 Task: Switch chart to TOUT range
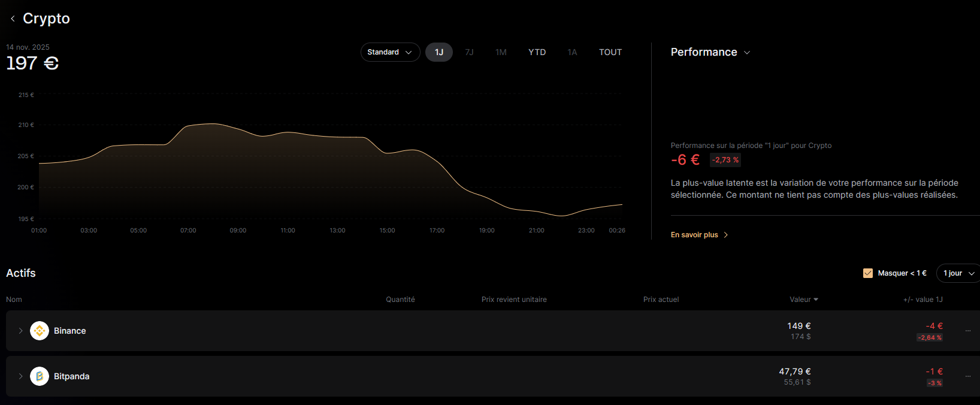610,52
